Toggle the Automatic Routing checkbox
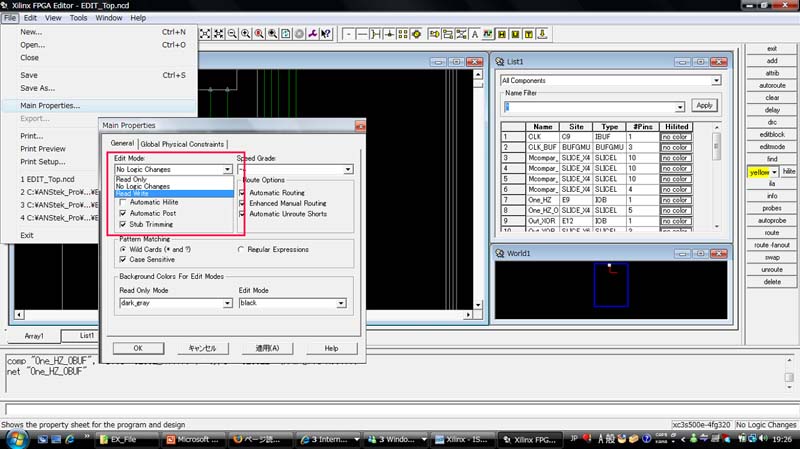The width and height of the screenshot is (800, 449). coord(242,193)
